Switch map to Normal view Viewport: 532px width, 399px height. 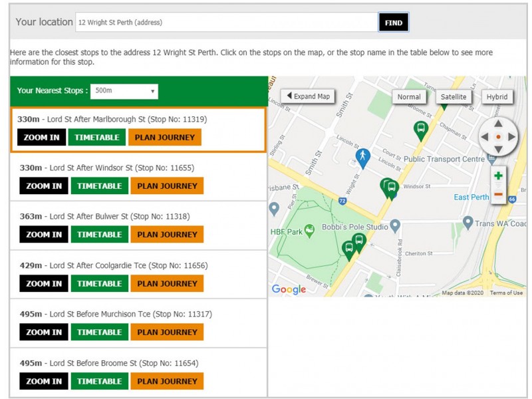(x=409, y=97)
